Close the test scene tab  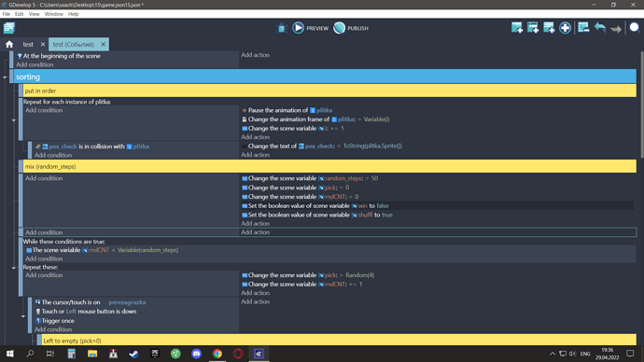point(43,44)
